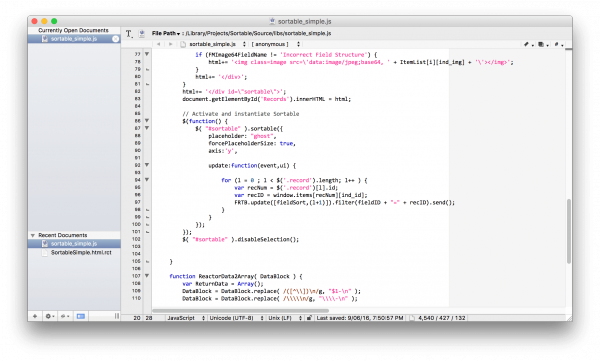Screen dimensions: 600x361
Task: Click the document icon in navigation bar
Action: [183, 44]
